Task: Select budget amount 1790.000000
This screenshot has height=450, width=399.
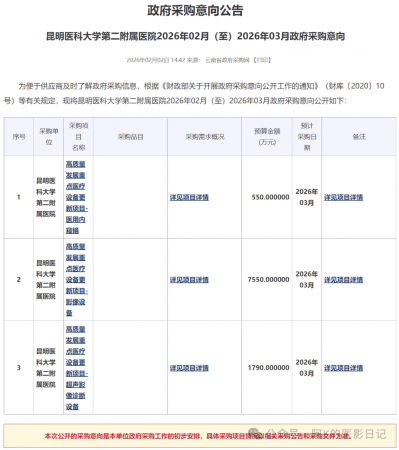Action: click(268, 368)
